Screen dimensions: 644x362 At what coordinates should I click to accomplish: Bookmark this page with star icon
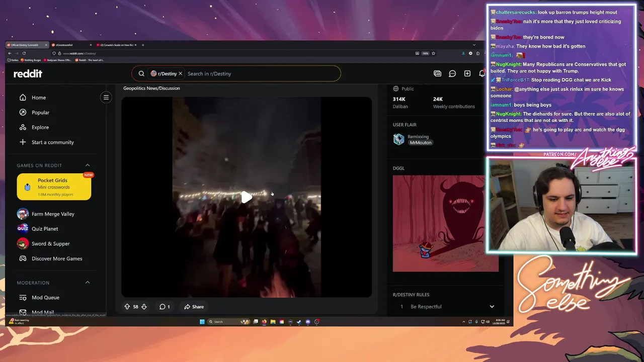pos(433,53)
